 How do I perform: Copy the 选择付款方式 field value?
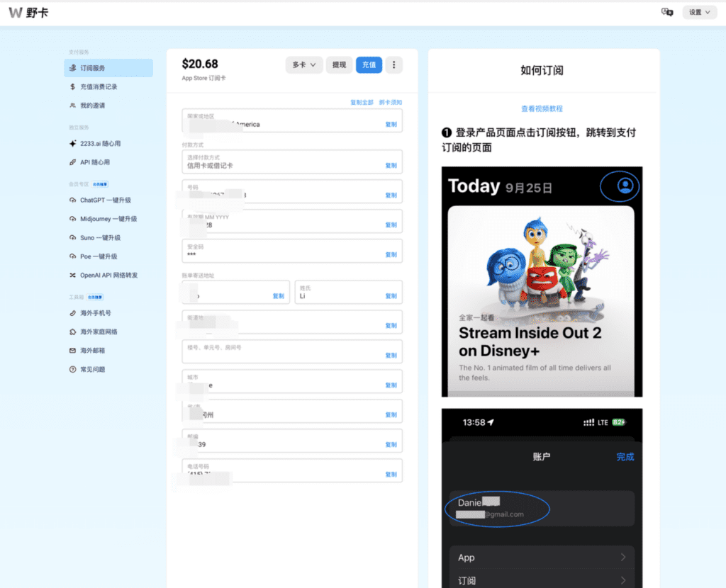391,166
